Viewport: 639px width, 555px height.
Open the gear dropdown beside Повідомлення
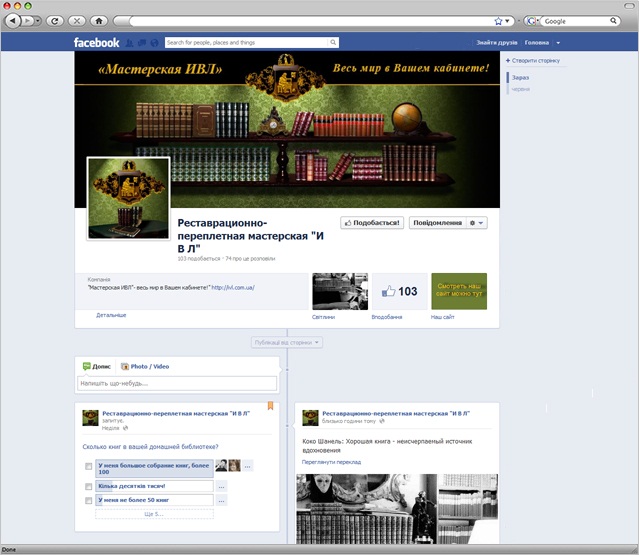pyautogui.click(x=476, y=223)
